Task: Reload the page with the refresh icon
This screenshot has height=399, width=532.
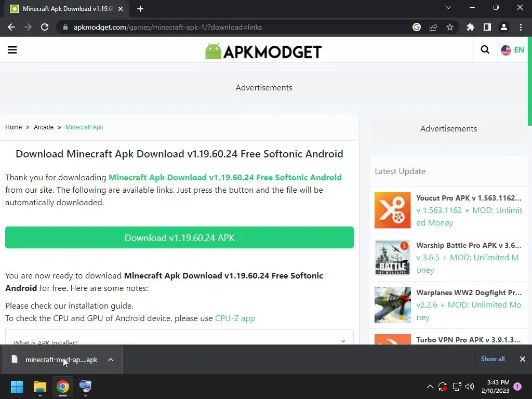Action: (45, 27)
